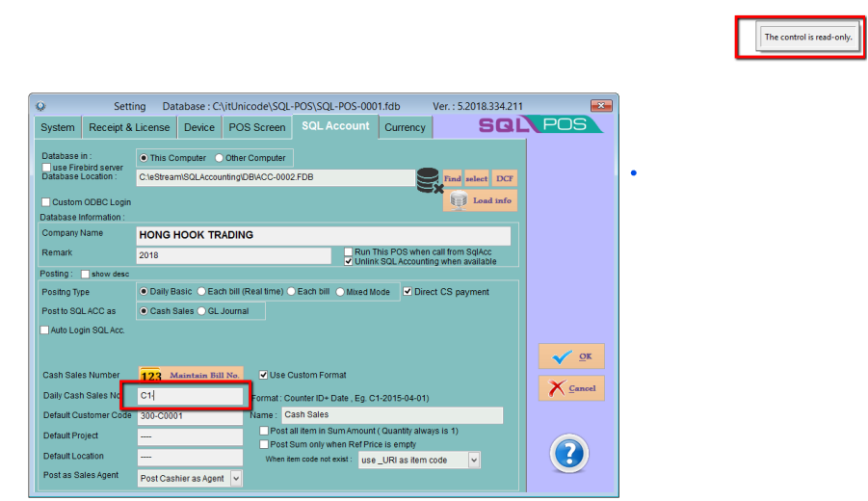The height and width of the screenshot is (501, 868).
Task: Click the SQL POS logo
Action: [x=540, y=125]
